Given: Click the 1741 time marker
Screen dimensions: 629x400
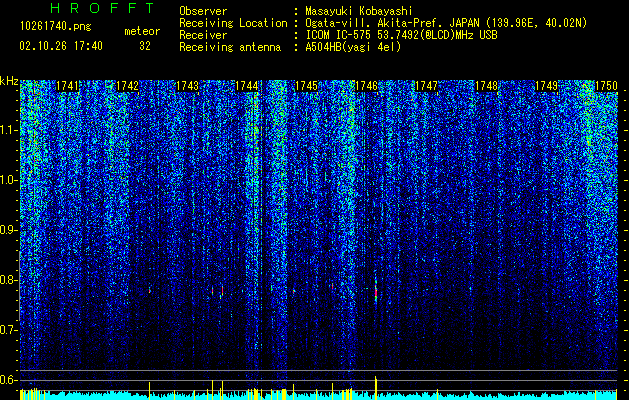Looking at the screenshot, I should (x=67, y=86).
